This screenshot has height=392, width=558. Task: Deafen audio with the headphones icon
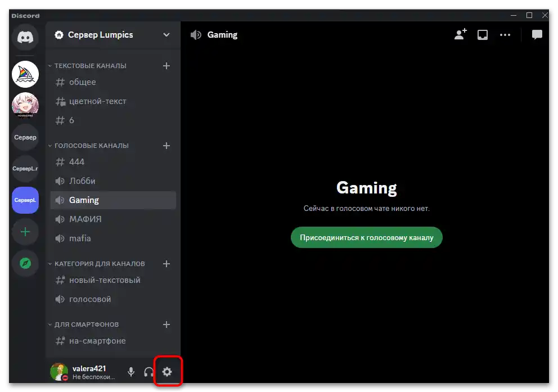pyautogui.click(x=148, y=372)
